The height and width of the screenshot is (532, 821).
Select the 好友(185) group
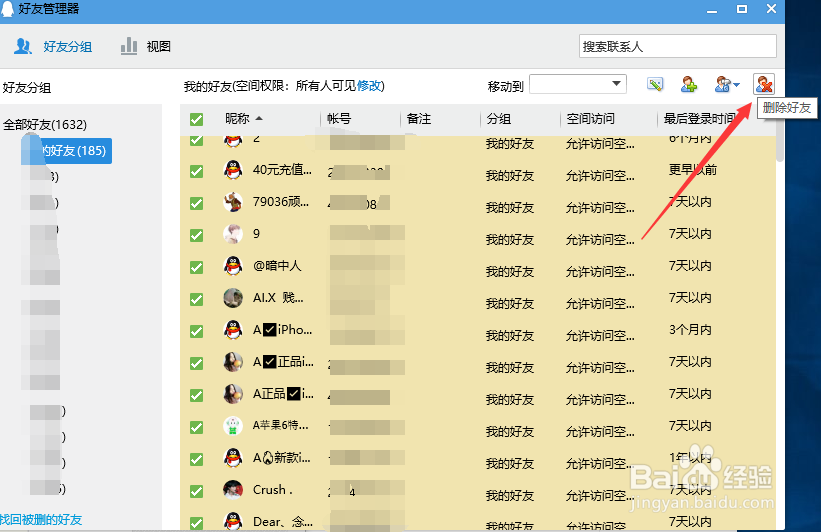coord(68,151)
